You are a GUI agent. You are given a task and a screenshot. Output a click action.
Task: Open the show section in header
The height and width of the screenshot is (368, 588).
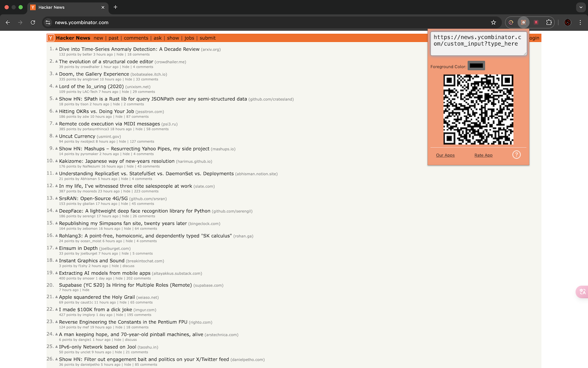click(173, 38)
